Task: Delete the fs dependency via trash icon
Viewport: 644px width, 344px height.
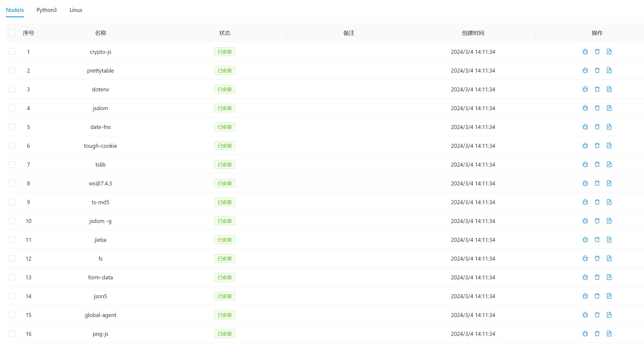Action: point(597,258)
